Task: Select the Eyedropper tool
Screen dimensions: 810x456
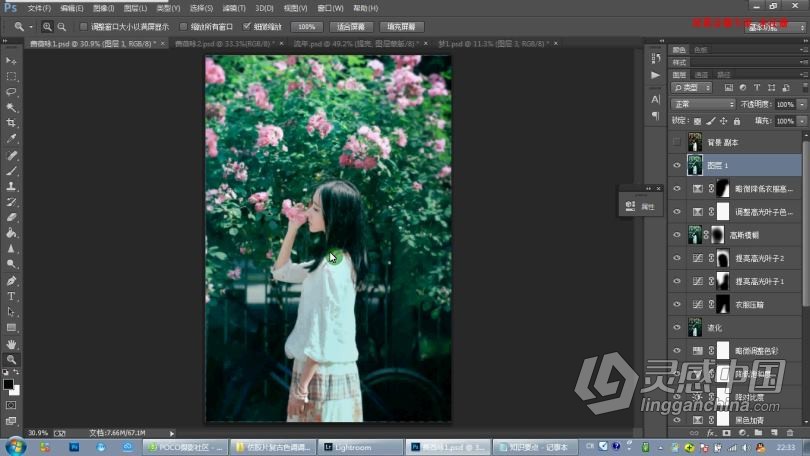Action: (11, 138)
